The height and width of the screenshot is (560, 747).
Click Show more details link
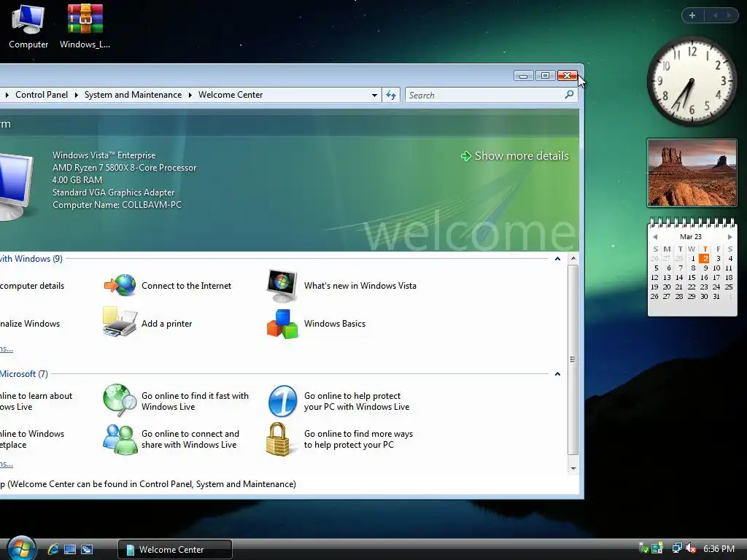(x=522, y=156)
